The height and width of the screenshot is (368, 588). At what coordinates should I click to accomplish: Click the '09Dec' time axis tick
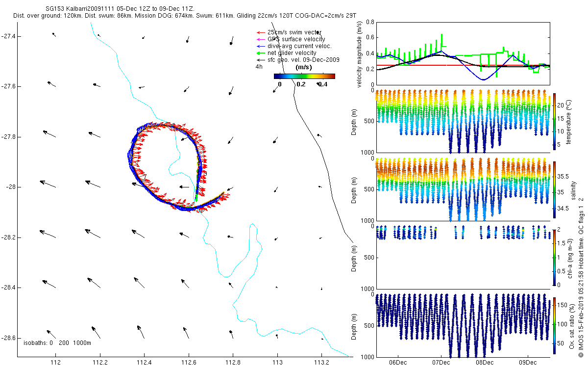click(528, 363)
